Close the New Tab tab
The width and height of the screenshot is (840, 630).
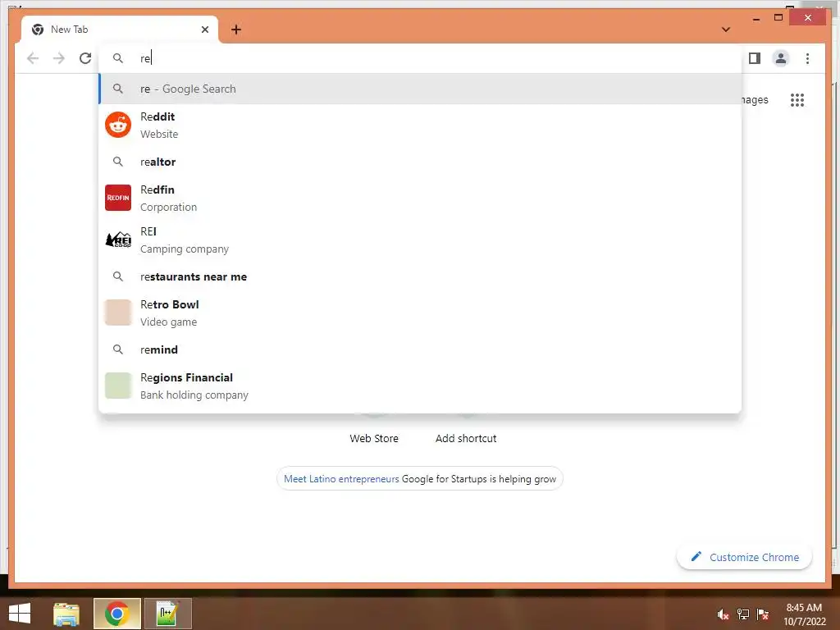[x=204, y=30]
